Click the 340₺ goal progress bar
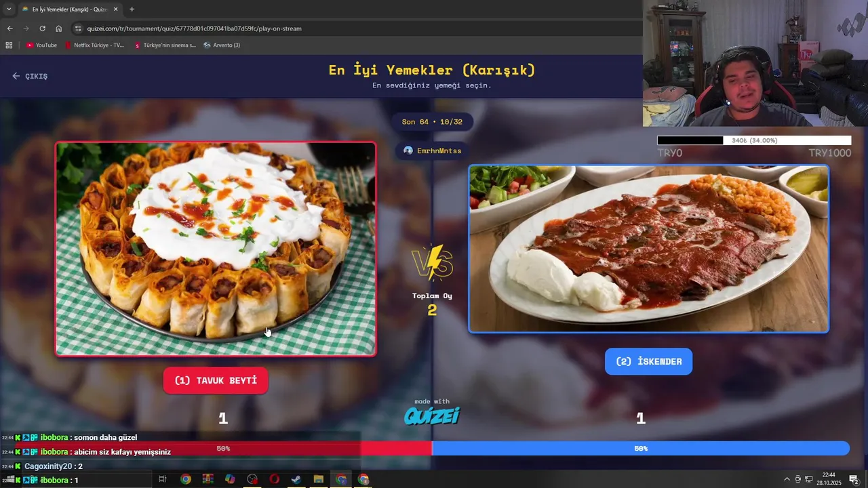The image size is (868, 488). pos(754,140)
